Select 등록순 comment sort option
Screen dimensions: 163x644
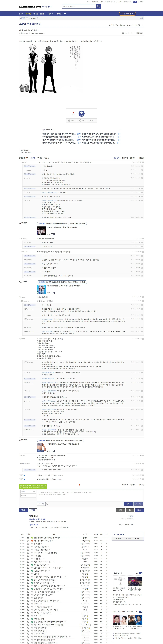[33, 158]
